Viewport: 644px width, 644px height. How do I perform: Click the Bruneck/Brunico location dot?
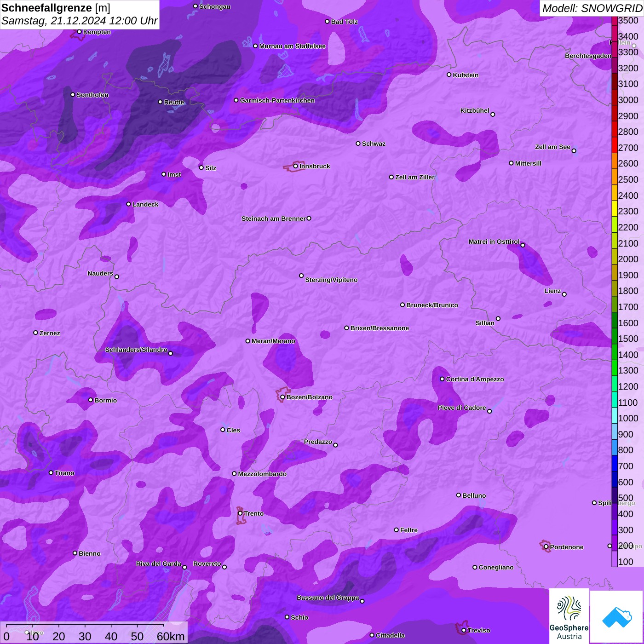tap(402, 305)
